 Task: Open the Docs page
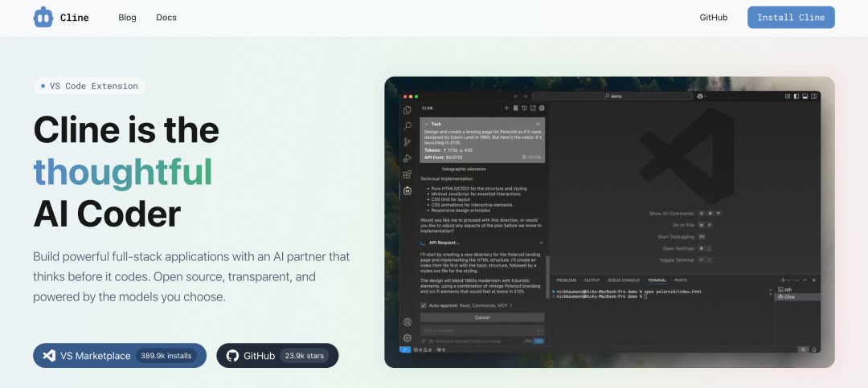coord(166,17)
